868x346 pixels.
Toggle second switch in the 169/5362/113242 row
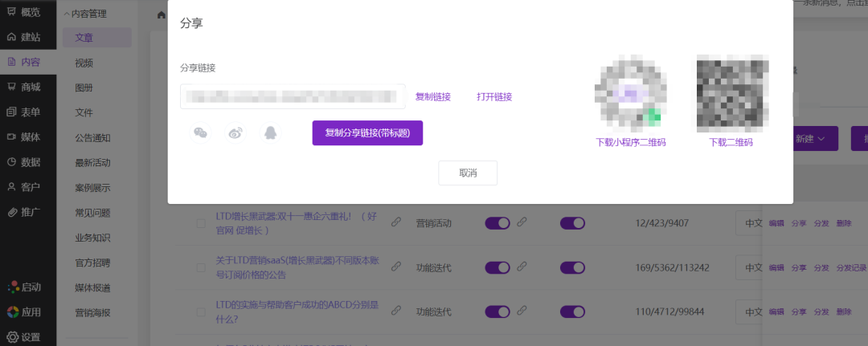click(x=572, y=267)
